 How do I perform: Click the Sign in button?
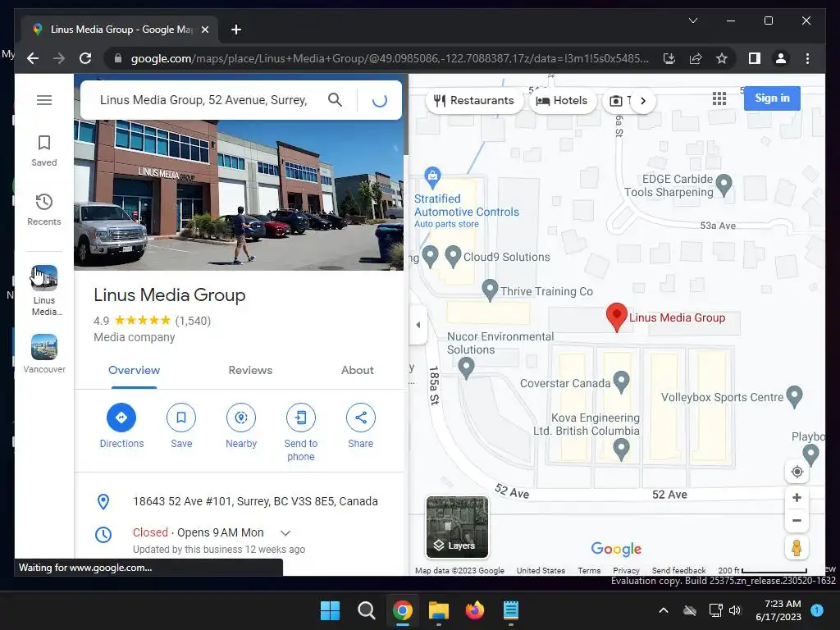[x=772, y=98]
